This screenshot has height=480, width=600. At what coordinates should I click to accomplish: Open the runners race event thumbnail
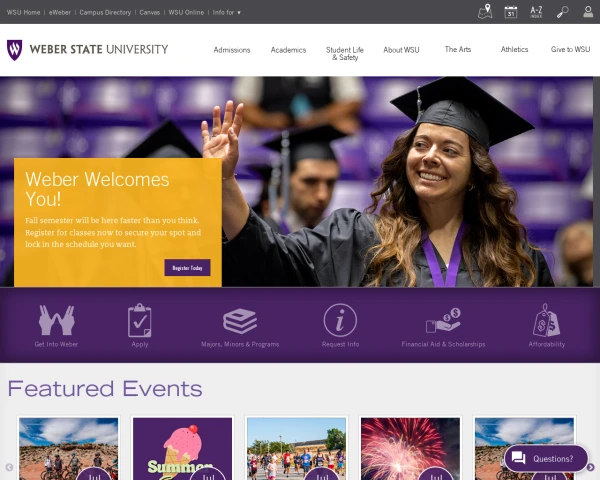pyautogui.click(x=296, y=449)
